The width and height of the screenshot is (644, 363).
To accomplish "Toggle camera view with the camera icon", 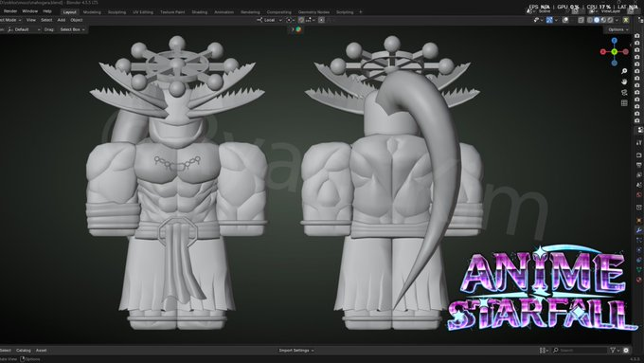I will pos(624,92).
